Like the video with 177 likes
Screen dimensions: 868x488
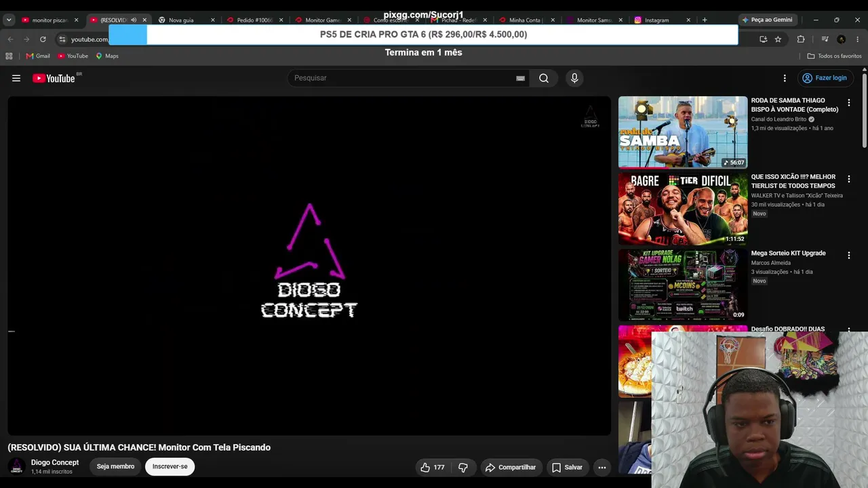tap(432, 467)
